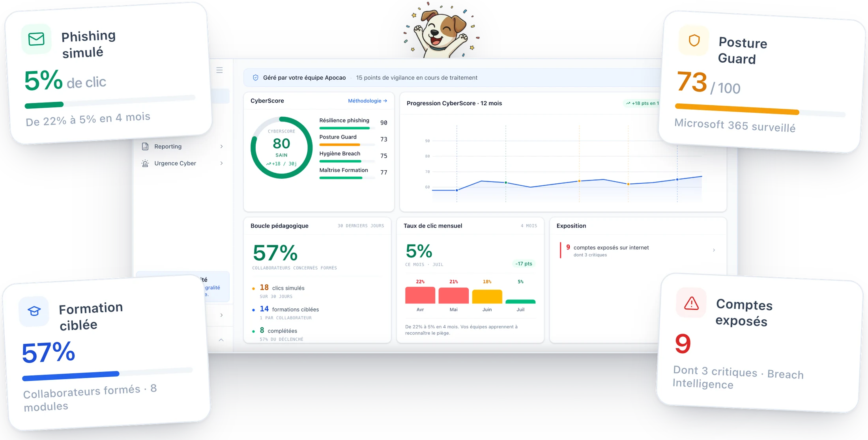Click the graduation cap icon on Formation ciblée card
The width and height of the screenshot is (868, 440).
coord(34,311)
